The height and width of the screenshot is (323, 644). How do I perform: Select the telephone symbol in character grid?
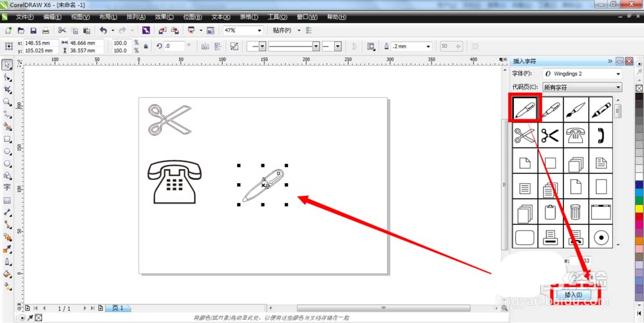pos(574,135)
